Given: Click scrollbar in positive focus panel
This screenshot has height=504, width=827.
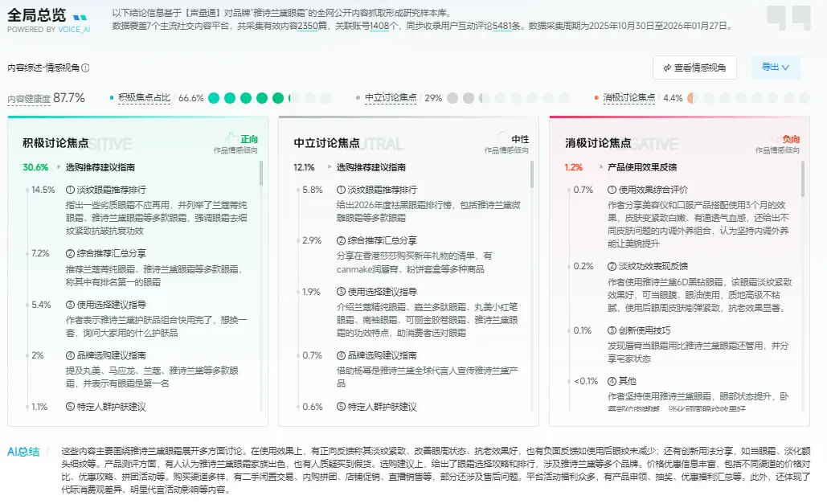Looking at the screenshot, I should pos(261,173).
